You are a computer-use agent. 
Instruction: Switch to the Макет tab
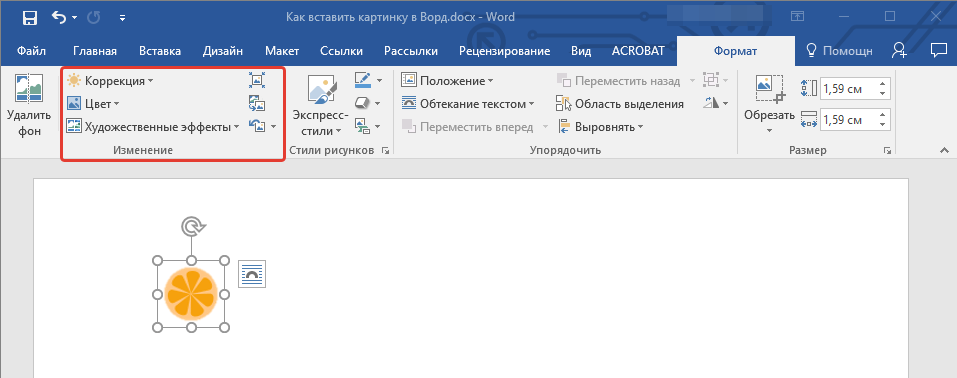pos(282,51)
